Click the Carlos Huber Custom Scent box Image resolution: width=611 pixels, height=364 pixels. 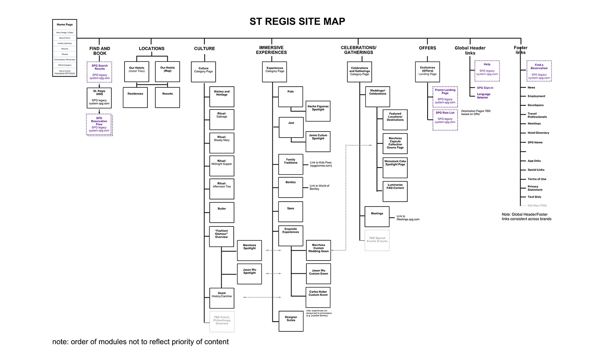click(x=318, y=297)
